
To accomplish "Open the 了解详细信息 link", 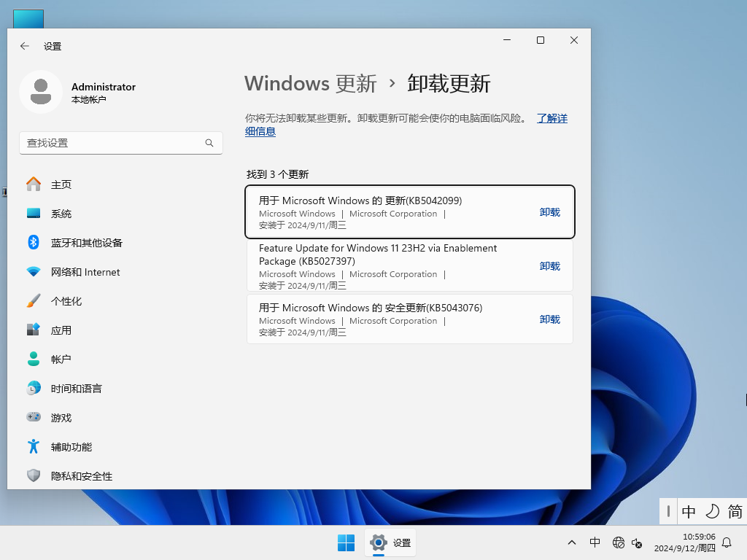I will pyautogui.click(x=552, y=117).
